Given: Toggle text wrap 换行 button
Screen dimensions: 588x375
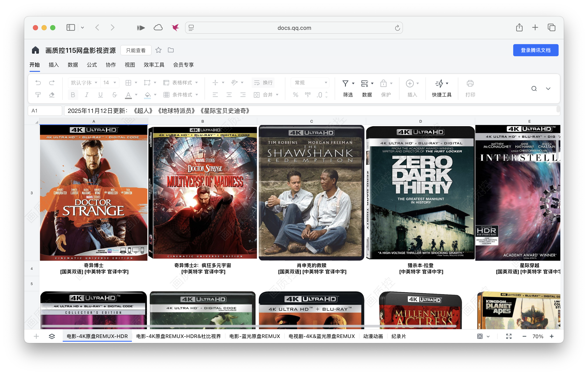Looking at the screenshot, I should point(263,83).
